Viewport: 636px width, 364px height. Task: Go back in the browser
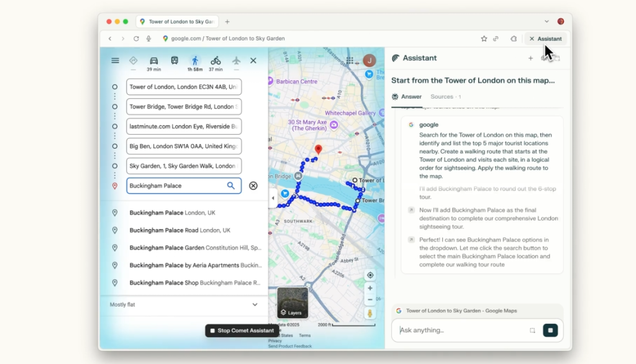coord(109,39)
